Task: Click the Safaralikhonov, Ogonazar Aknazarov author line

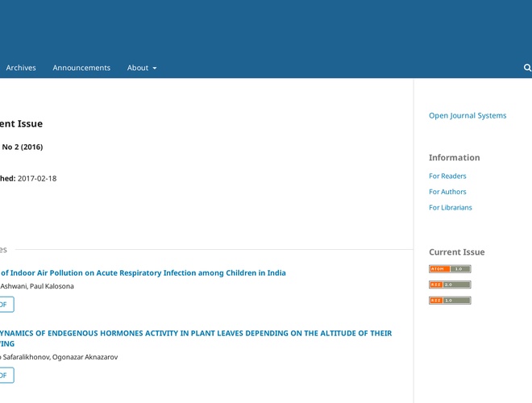Action: tap(59, 357)
